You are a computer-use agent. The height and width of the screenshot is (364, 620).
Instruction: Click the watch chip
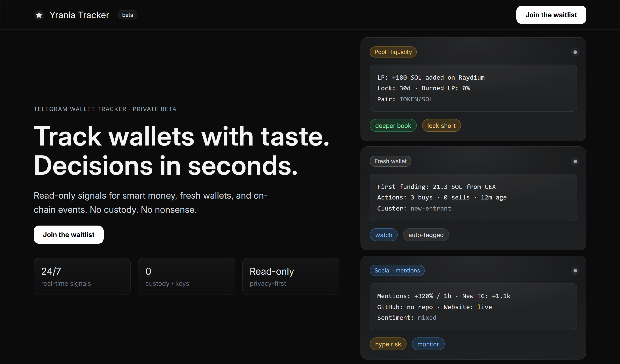click(384, 235)
